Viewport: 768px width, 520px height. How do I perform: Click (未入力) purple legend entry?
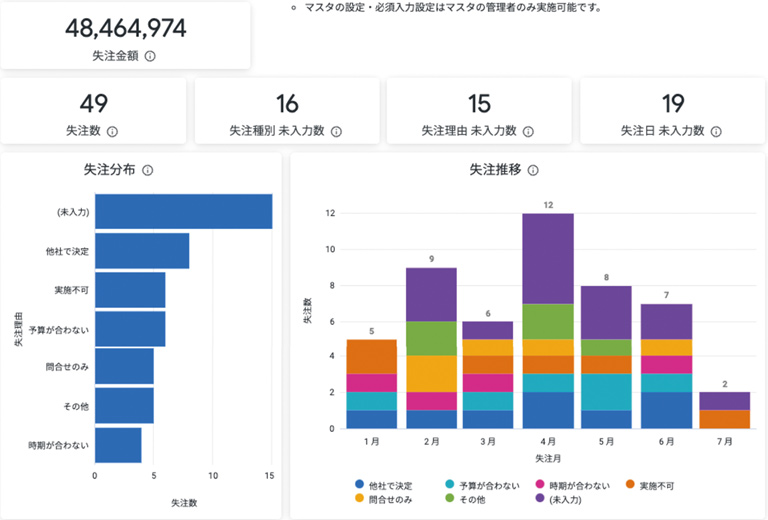click(567, 498)
